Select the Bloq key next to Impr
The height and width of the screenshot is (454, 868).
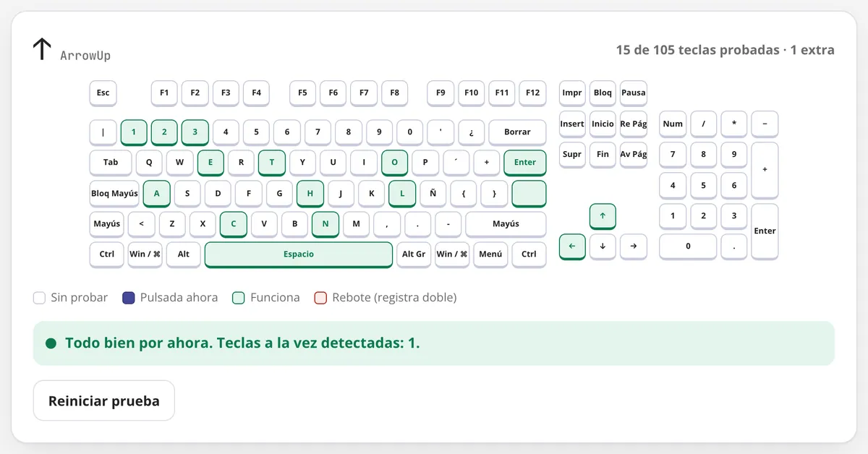pos(603,93)
